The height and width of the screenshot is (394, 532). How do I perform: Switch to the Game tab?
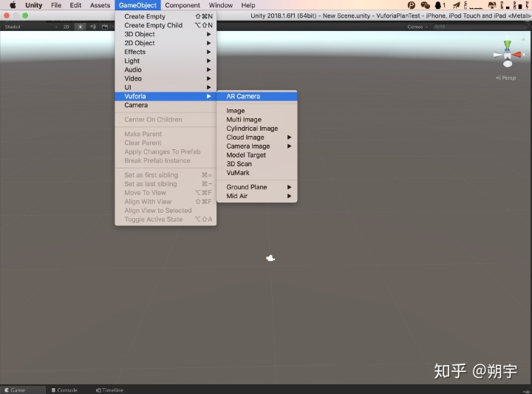click(22, 390)
